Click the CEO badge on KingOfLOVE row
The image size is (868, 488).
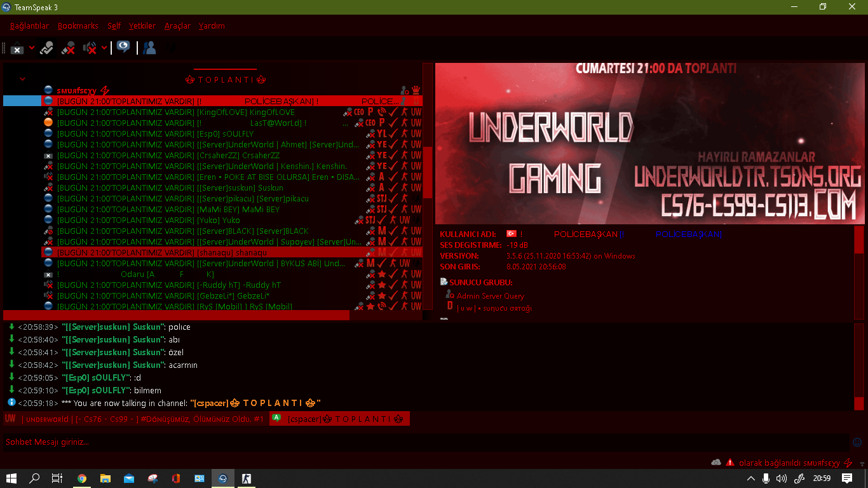click(x=359, y=112)
